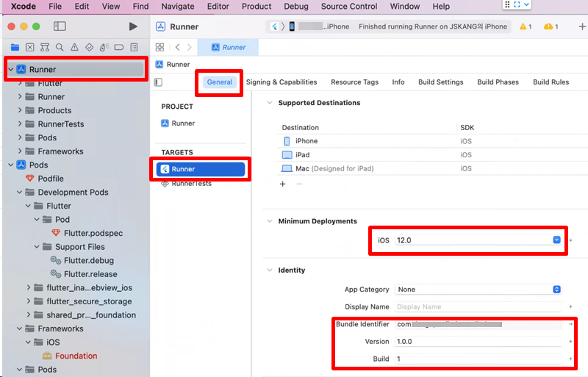Open the Symbol navigator icon
588x377 pixels.
point(45,47)
